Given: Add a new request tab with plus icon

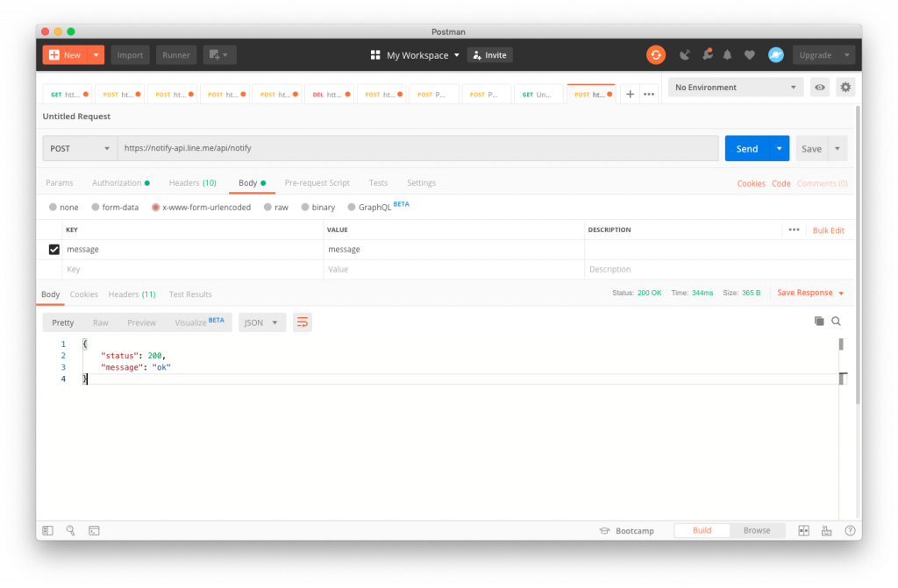Looking at the screenshot, I should coord(630,94).
